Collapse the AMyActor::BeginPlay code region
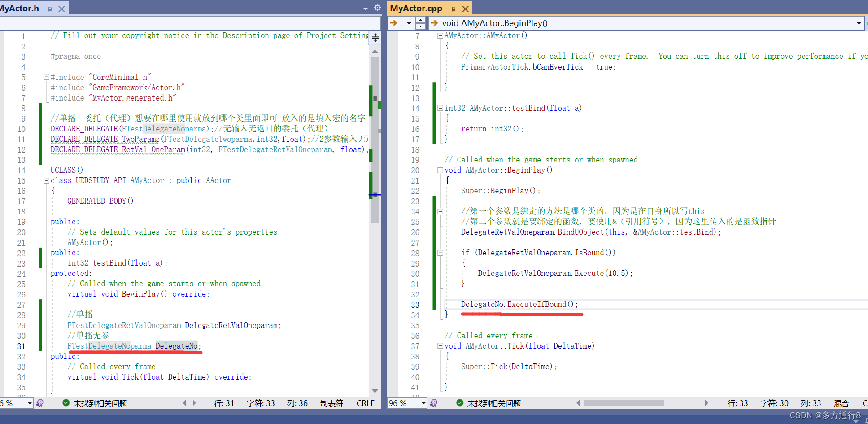This screenshot has width=868, height=424. coord(440,170)
